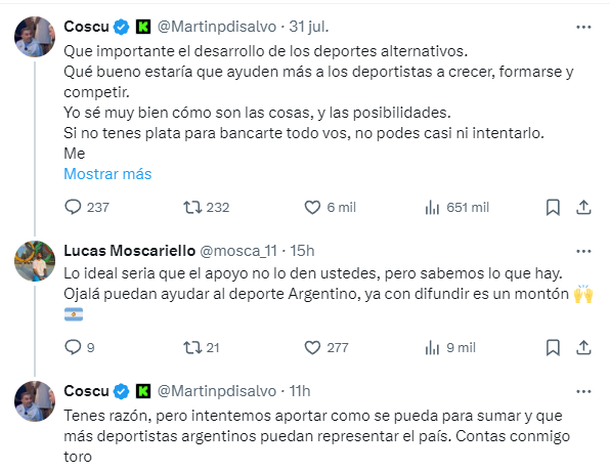
Task: Open Coscu's avatar in the reply tweet
Action: [x=34, y=400]
